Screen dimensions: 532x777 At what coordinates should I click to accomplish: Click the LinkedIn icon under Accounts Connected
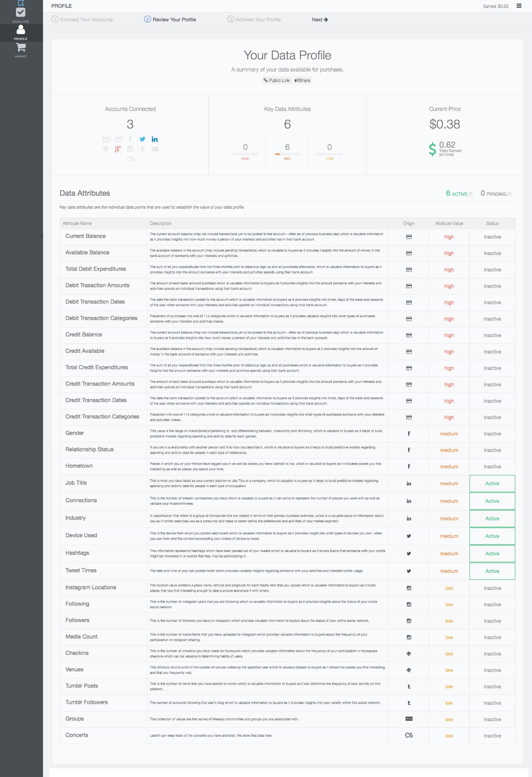pos(155,139)
